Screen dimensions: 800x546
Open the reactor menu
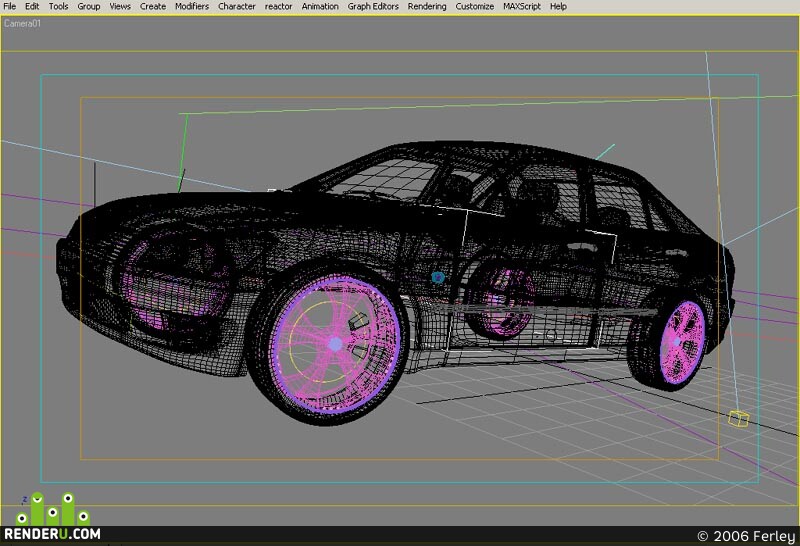[279, 6]
